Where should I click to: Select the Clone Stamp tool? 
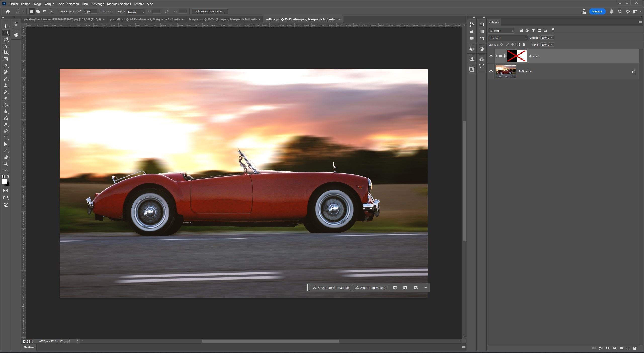[6, 85]
